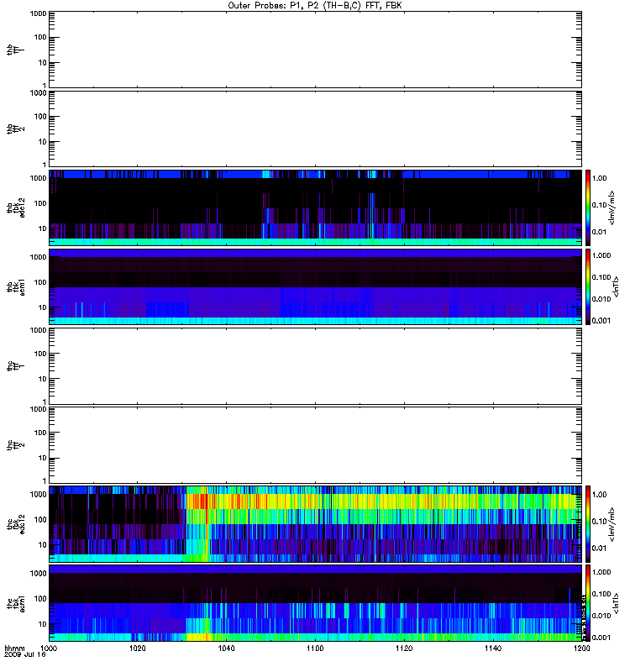Screen dimensions: 630x672
Task: Click the 'thb fff 2' axis label
Action: [x=16, y=129]
